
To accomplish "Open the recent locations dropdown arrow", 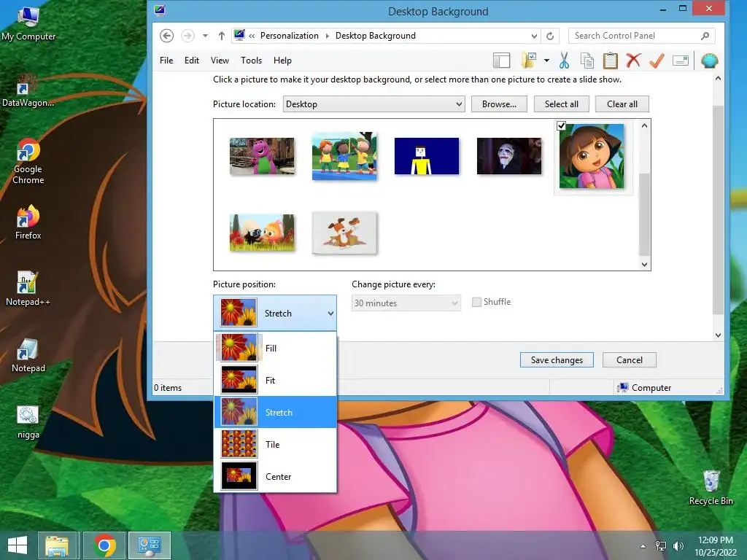I will pyautogui.click(x=205, y=36).
